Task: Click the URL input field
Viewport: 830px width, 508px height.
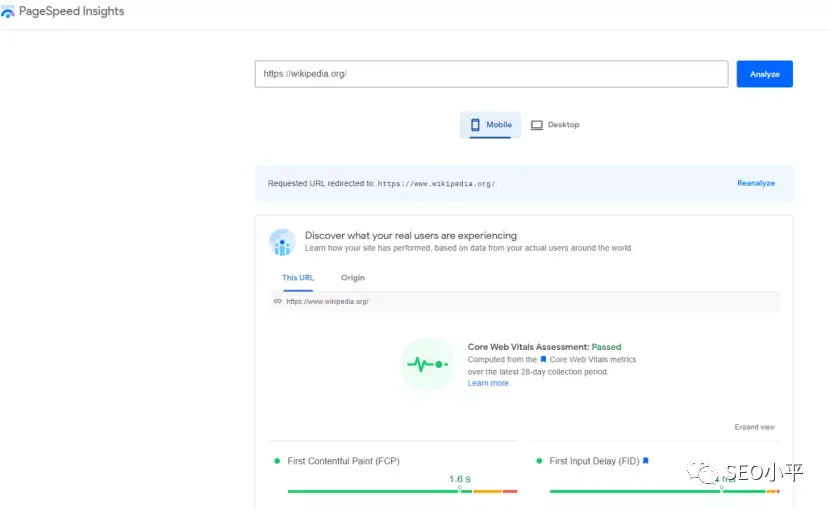Action: (x=491, y=74)
